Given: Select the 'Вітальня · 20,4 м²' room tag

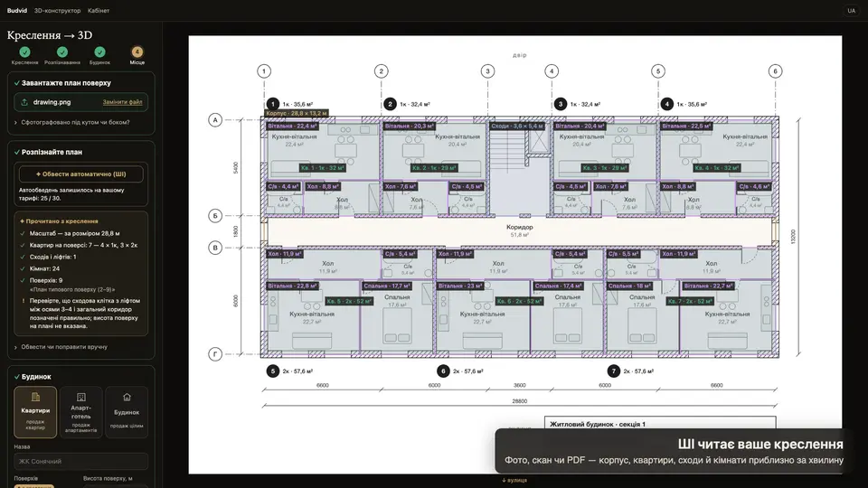Looking at the screenshot, I should pos(580,127).
